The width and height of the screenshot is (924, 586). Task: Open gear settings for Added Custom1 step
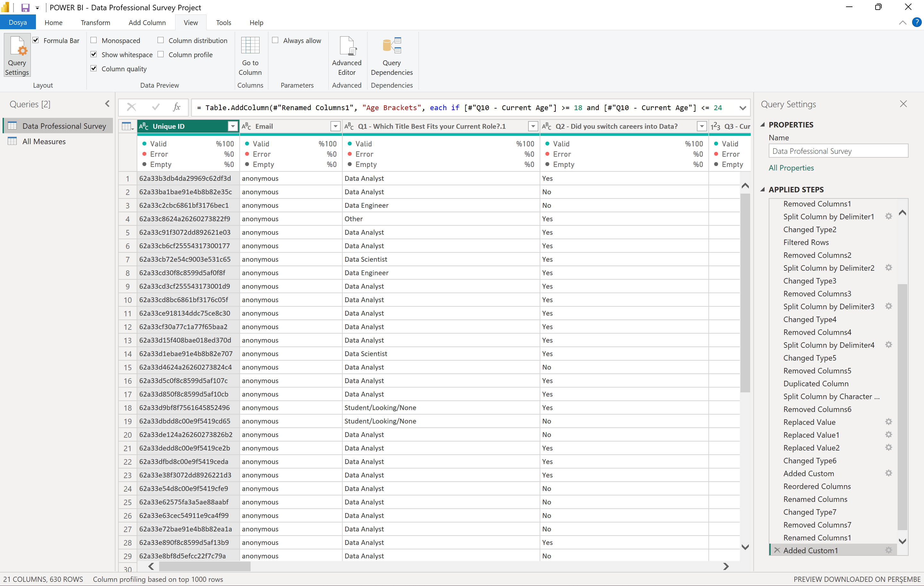(x=888, y=550)
